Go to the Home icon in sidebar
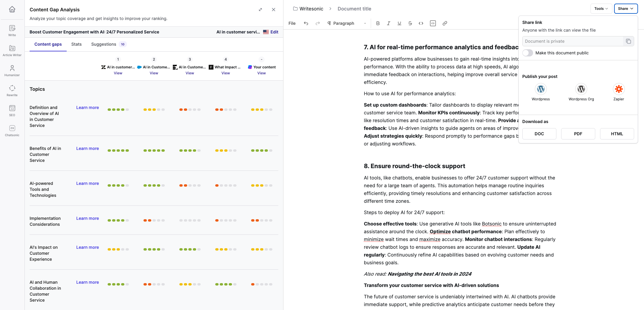 tap(12, 9)
